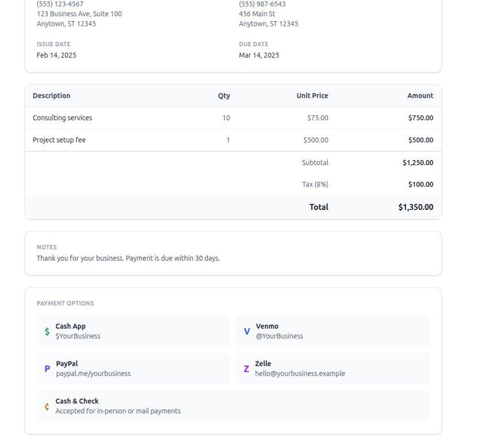Select the Consulting services line item
The image size is (504, 442).
pos(62,118)
